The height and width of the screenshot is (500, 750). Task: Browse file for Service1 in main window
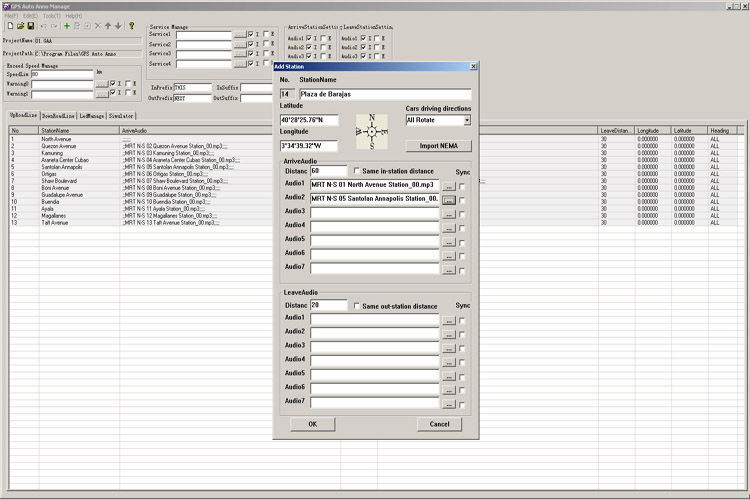click(x=240, y=34)
